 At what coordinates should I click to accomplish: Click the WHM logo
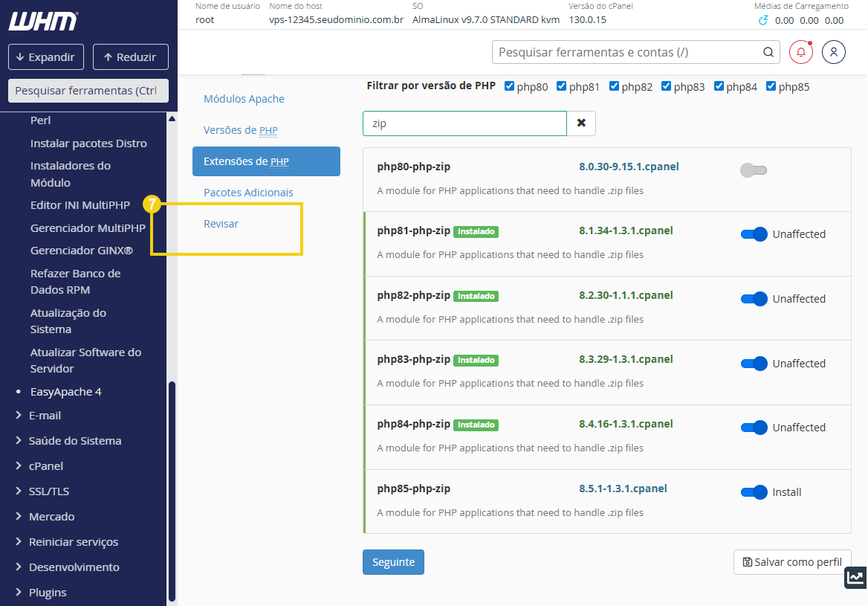43,22
